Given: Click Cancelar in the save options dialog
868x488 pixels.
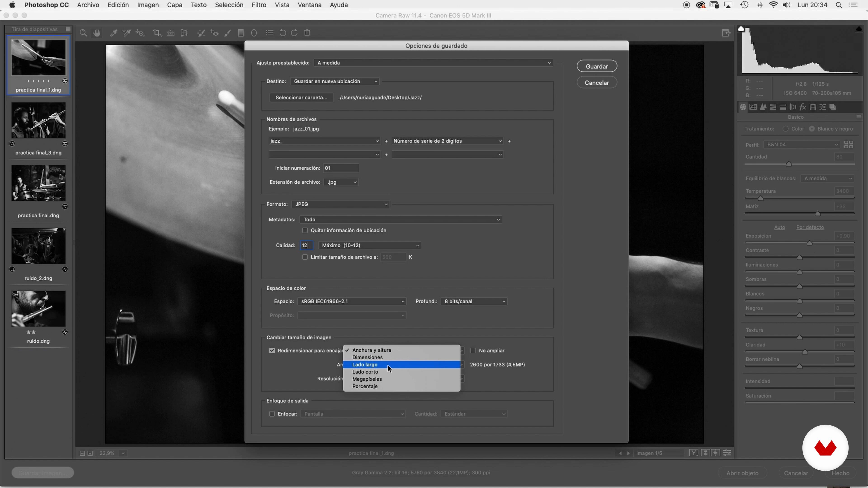Looking at the screenshot, I should (x=597, y=82).
